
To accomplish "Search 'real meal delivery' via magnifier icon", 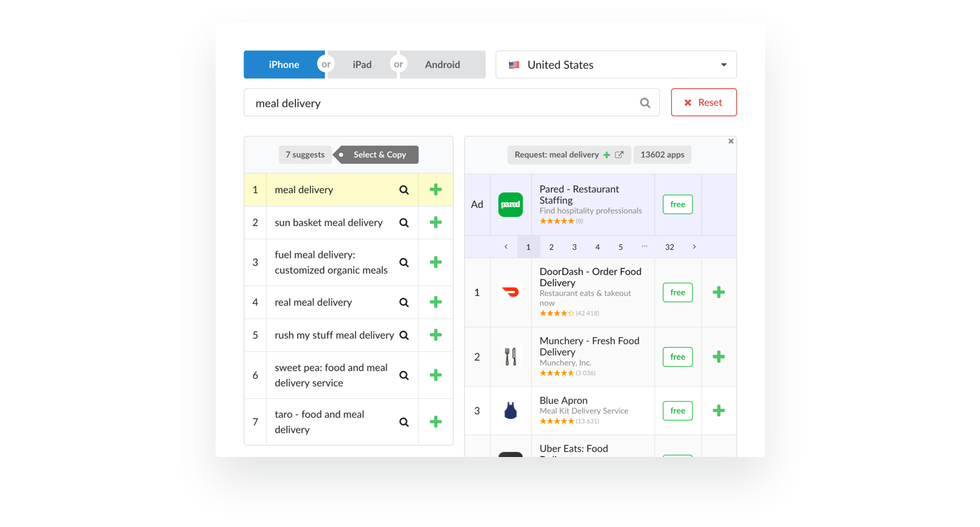I will [x=404, y=302].
